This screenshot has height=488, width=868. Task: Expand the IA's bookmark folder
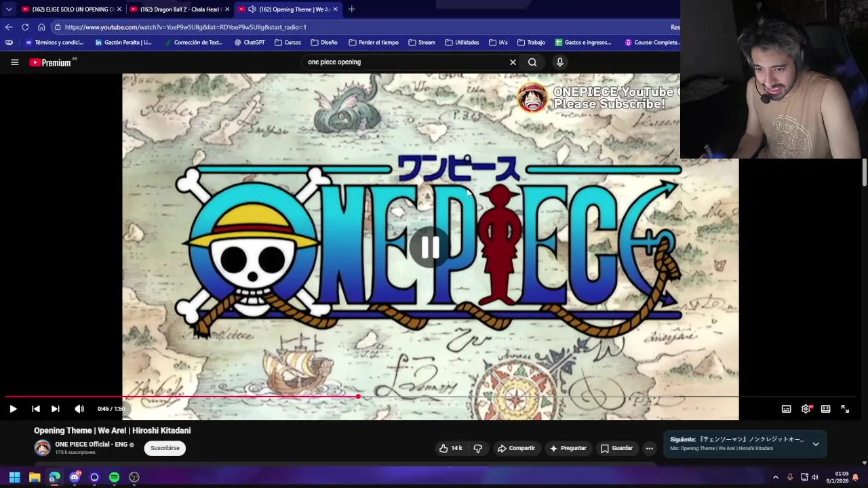[x=498, y=43]
